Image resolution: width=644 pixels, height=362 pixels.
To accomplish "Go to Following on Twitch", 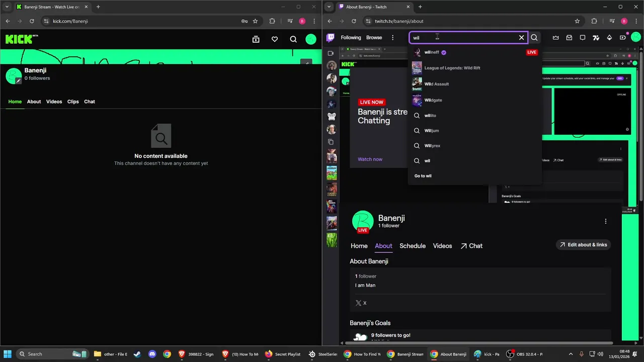I will [351, 38].
